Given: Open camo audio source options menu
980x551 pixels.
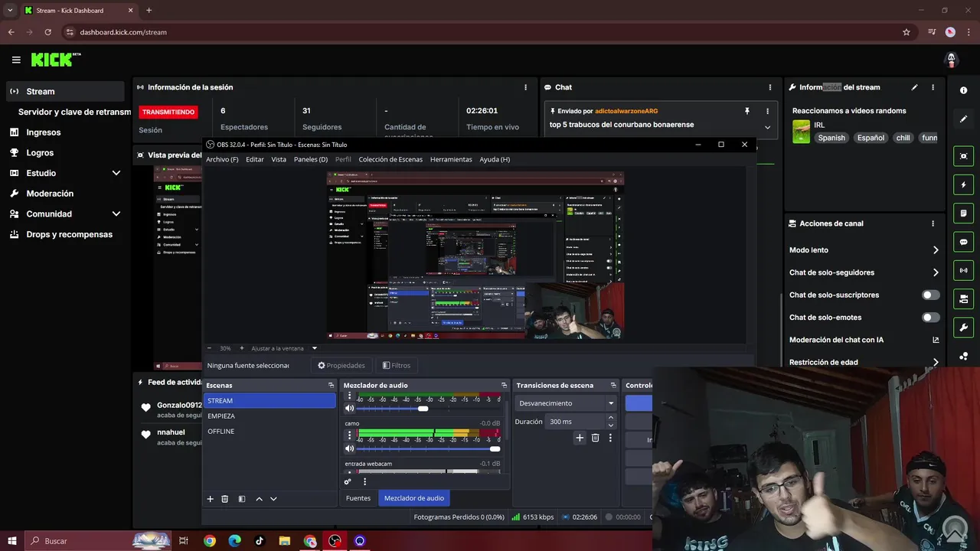Looking at the screenshot, I should click(x=350, y=435).
